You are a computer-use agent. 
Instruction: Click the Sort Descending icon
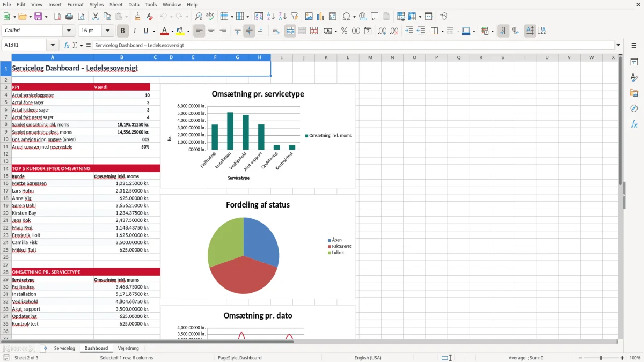click(x=283, y=17)
